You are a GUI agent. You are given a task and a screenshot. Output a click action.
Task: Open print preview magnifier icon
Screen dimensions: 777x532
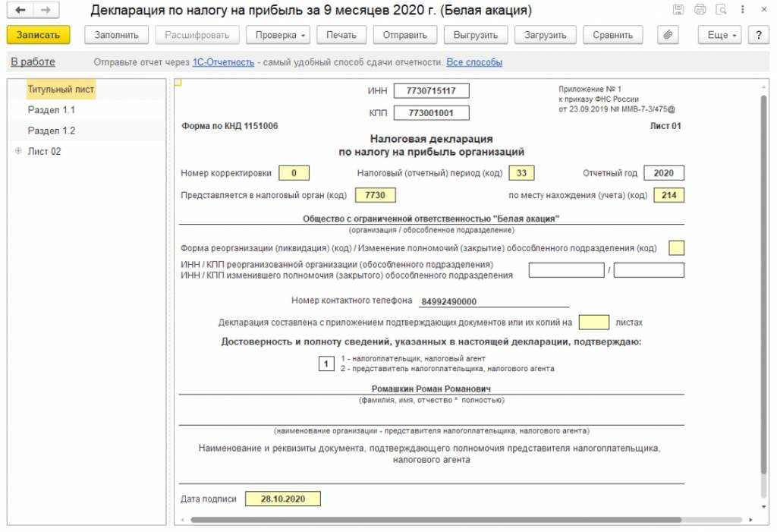721,11
